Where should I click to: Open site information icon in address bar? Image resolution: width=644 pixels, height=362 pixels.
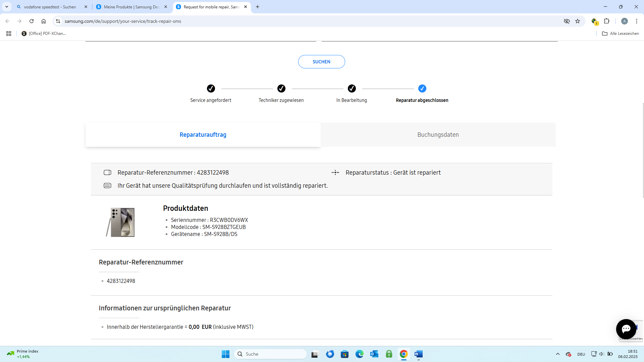point(58,21)
